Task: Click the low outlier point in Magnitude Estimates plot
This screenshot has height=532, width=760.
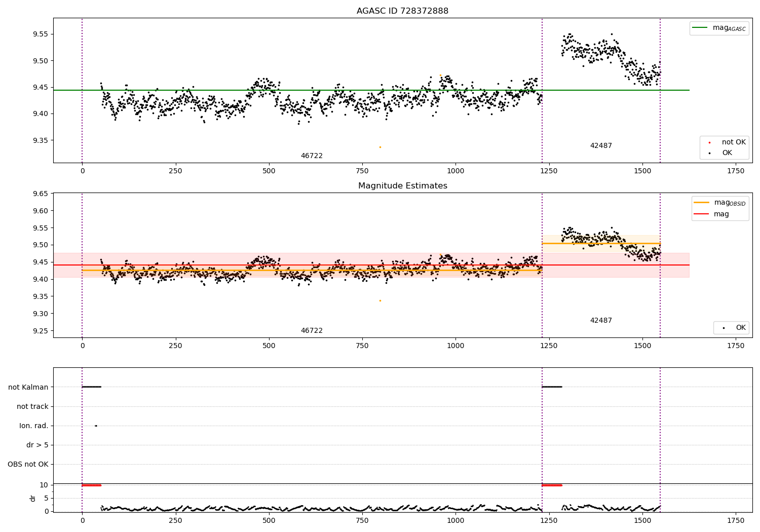Action: click(380, 300)
